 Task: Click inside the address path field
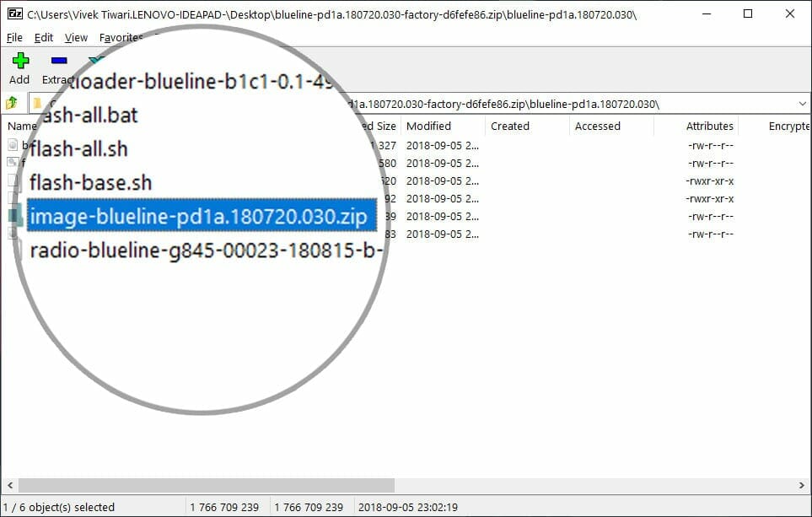tap(506, 104)
